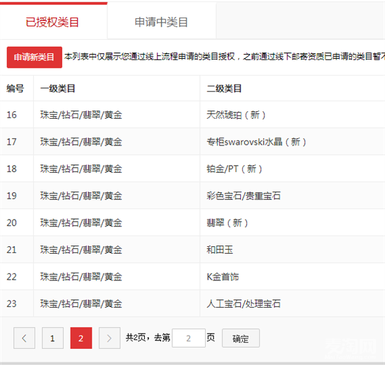Screen dimensions: 385x365
Task: Select row number 20
Action: (12, 223)
